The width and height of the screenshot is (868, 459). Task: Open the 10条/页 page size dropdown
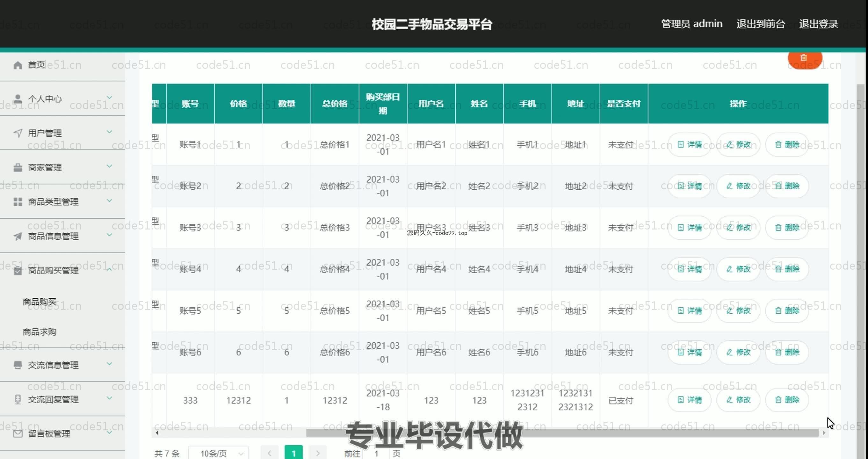[218, 453]
